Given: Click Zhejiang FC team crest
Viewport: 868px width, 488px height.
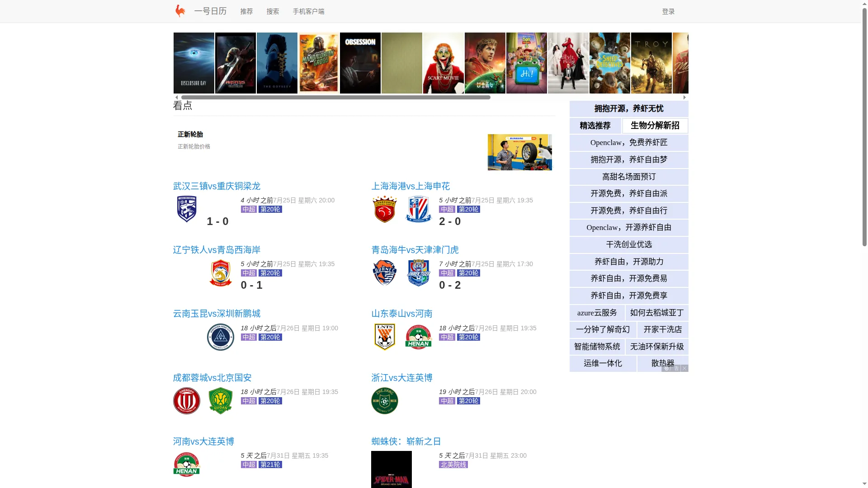Looking at the screenshot, I should tap(385, 400).
